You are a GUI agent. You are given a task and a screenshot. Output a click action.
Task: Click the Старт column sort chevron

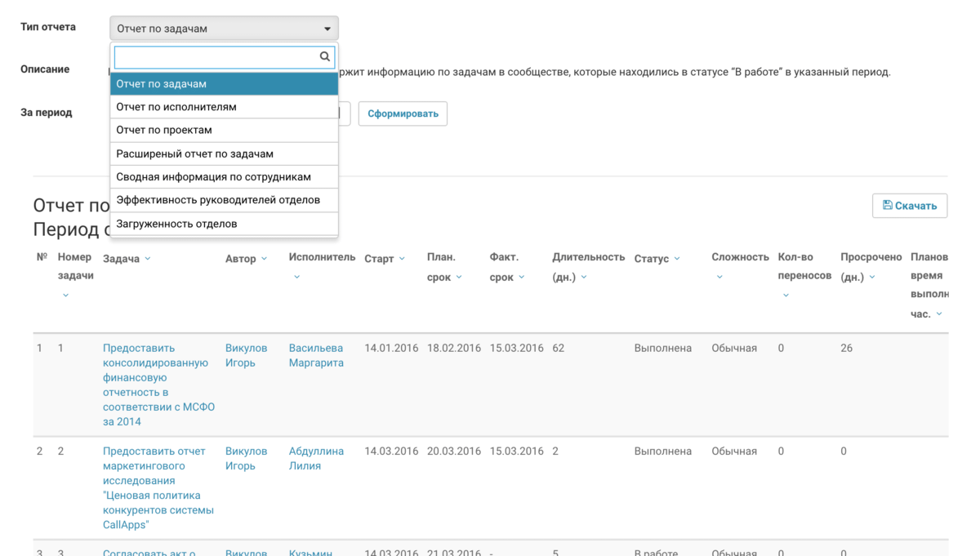point(402,259)
